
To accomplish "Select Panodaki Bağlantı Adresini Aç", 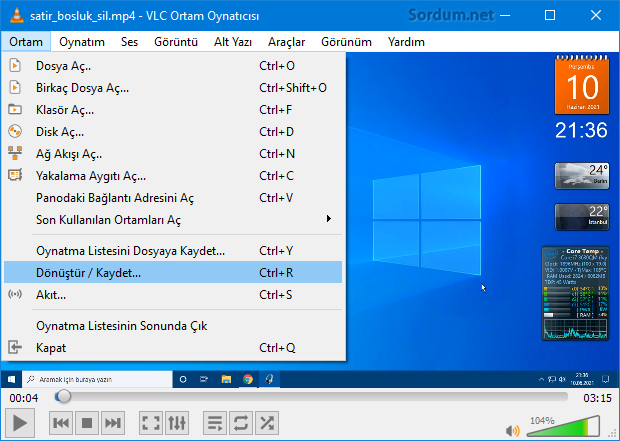I will pyautogui.click(x=173, y=198).
